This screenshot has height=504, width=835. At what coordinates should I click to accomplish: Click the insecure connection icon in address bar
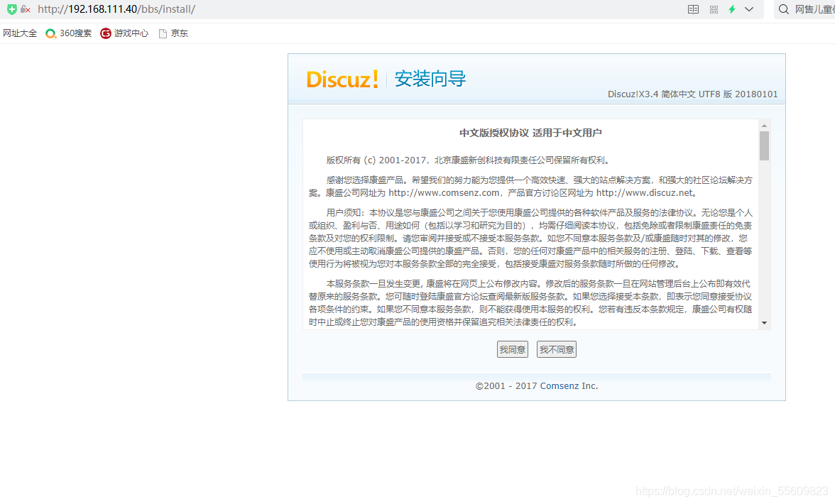25,9
